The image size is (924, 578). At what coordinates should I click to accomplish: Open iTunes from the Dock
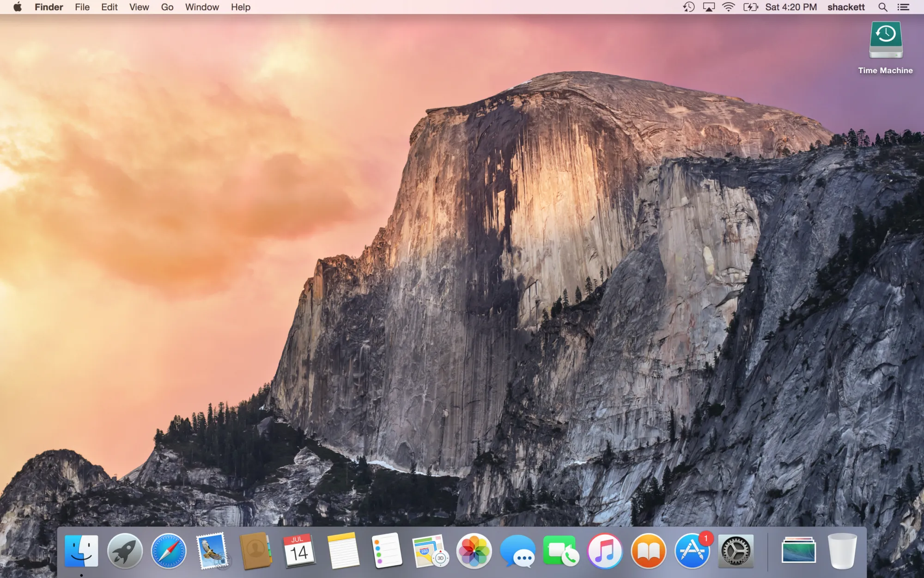(605, 551)
